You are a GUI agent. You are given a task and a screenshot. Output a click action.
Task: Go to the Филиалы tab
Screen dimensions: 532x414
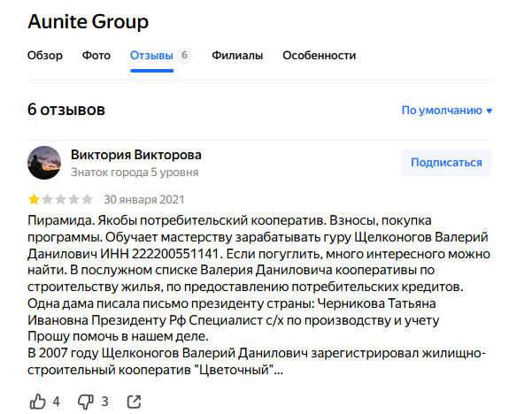pos(237,55)
